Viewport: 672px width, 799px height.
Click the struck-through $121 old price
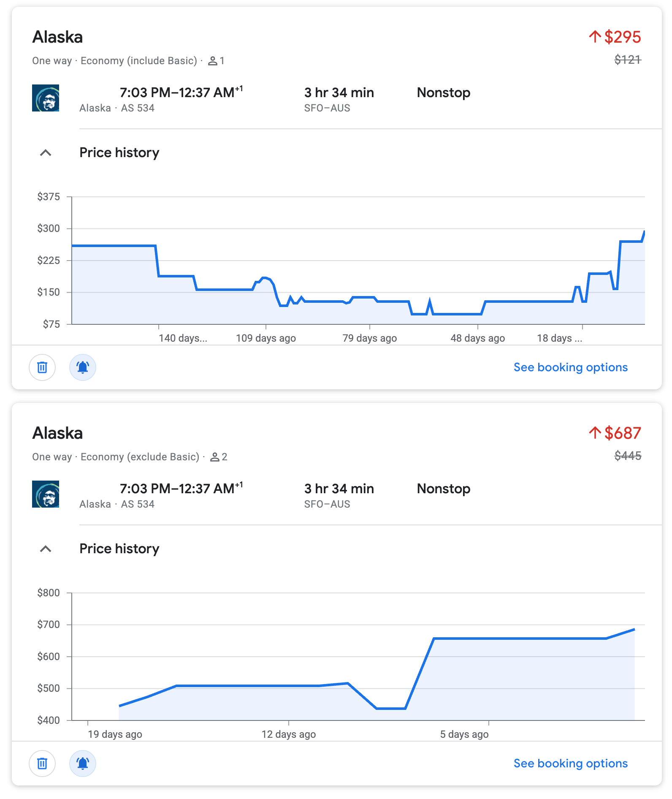point(628,60)
